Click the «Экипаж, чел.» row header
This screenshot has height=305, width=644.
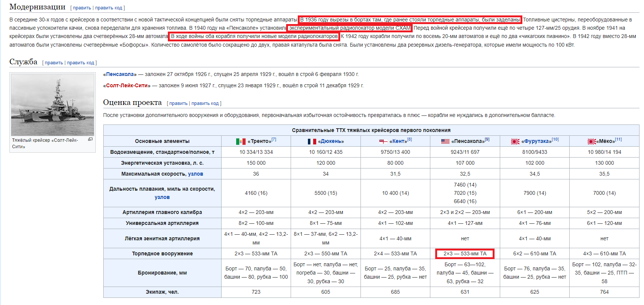(x=162, y=292)
